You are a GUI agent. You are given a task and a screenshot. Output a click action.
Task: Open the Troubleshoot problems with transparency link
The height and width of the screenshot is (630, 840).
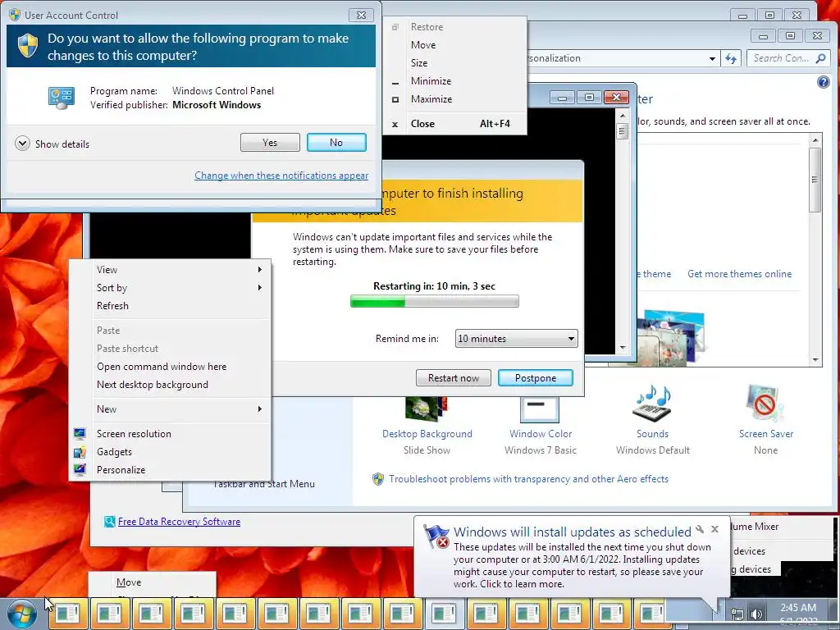pyautogui.click(x=529, y=479)
